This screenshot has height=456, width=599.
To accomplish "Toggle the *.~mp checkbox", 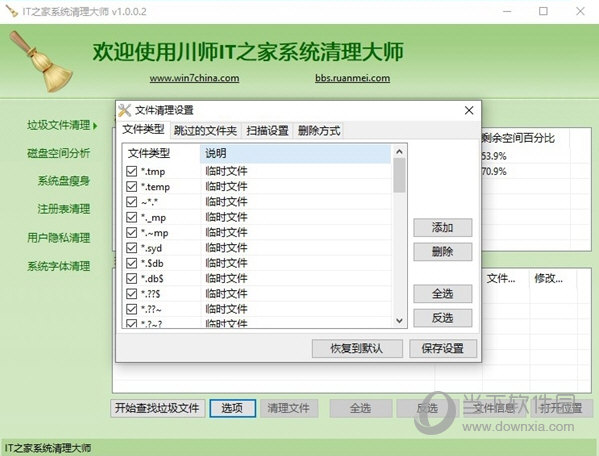I will pos(131,233).
